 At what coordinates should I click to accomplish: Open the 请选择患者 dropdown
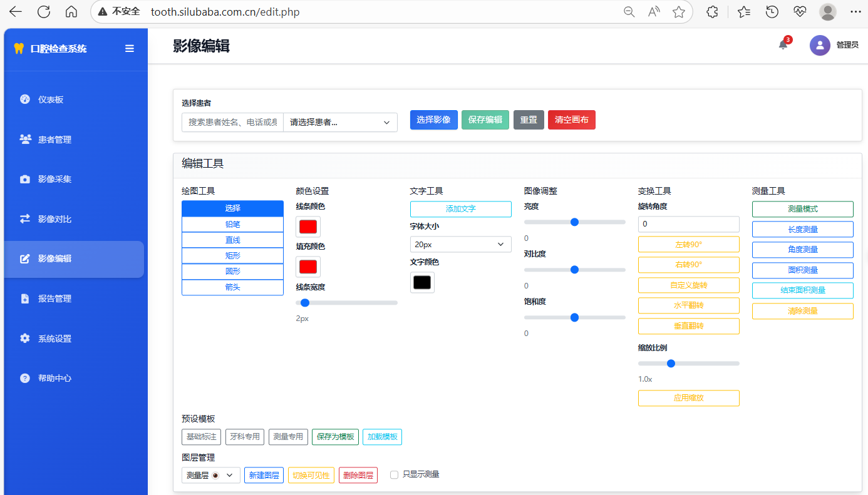[x=340, y=123]
